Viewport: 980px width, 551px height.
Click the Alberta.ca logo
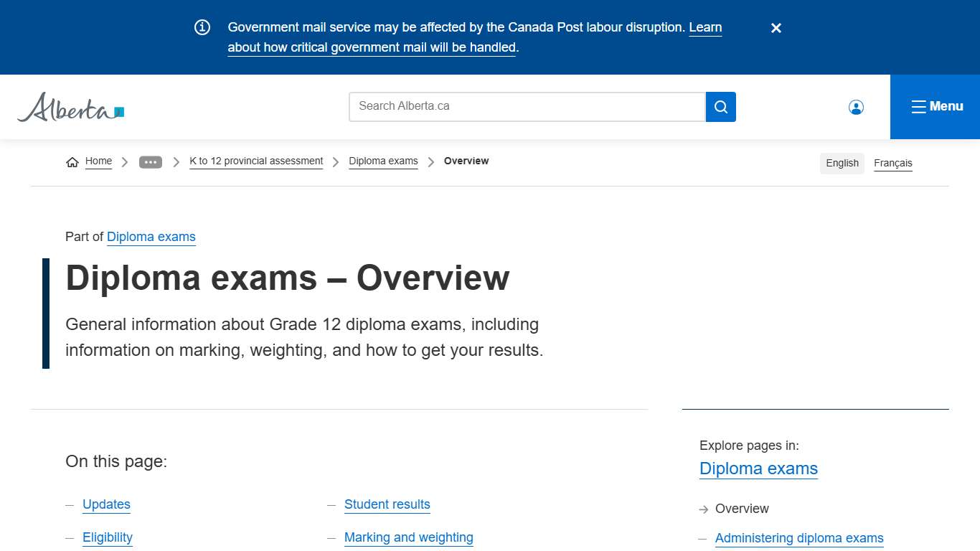[70, 108]
